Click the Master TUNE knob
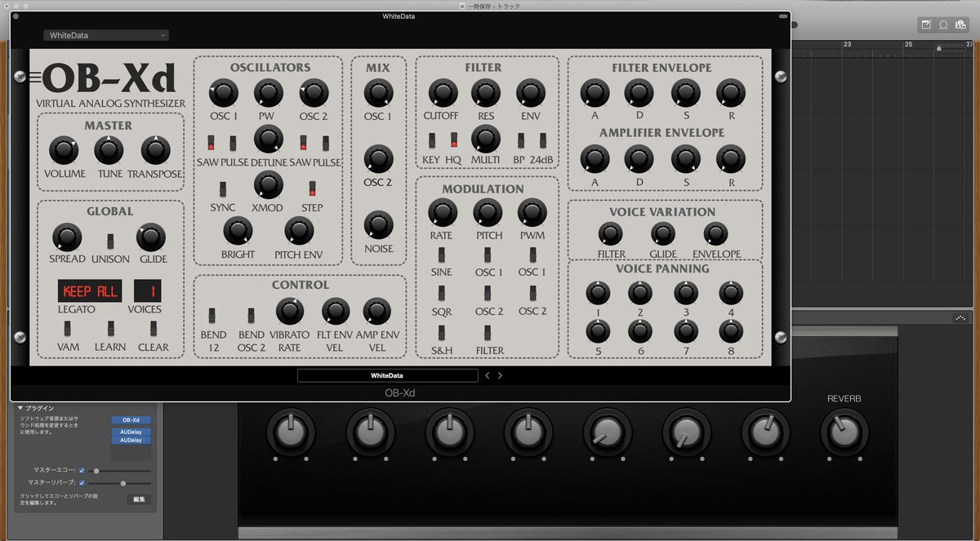The height and width of the screenshot is (541, 980). click(109, 151)
